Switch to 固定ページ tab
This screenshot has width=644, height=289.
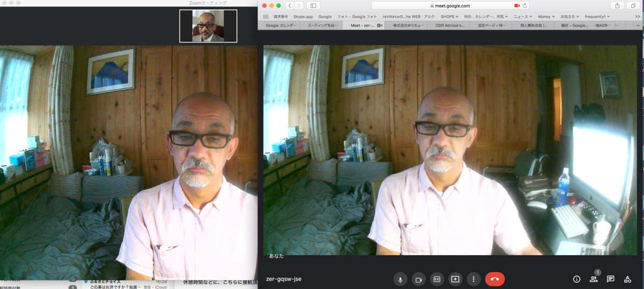click(491, 25)
